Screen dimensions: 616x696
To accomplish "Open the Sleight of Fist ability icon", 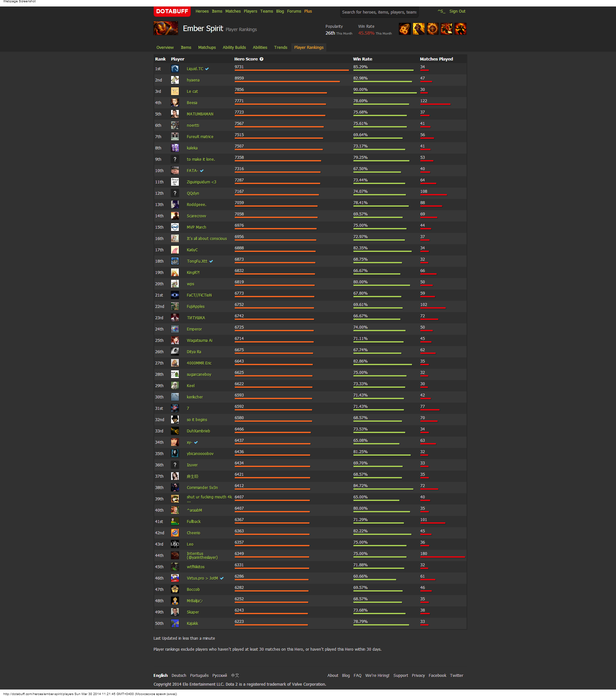I will click(418, 29).
